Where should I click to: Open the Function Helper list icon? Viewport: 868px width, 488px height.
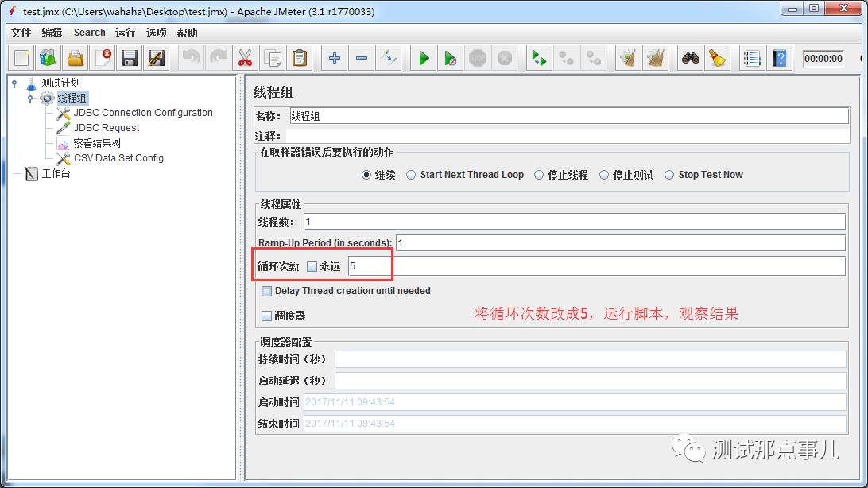pyautogui.click(x=752, y=58)
